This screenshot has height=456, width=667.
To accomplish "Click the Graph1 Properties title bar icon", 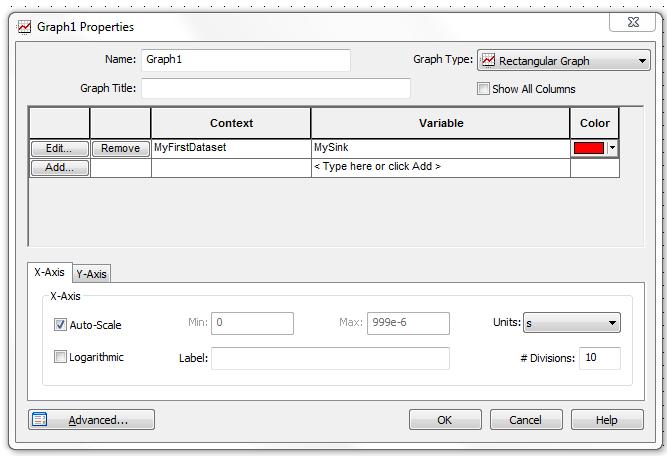I will tap(24, 27).
